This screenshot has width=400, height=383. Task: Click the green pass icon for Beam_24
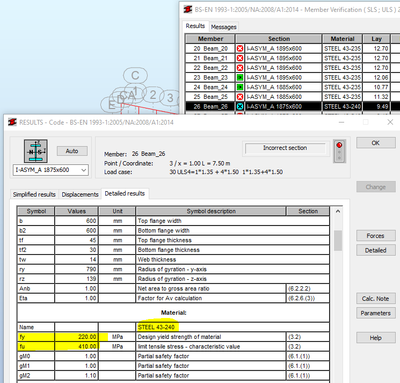240,87
